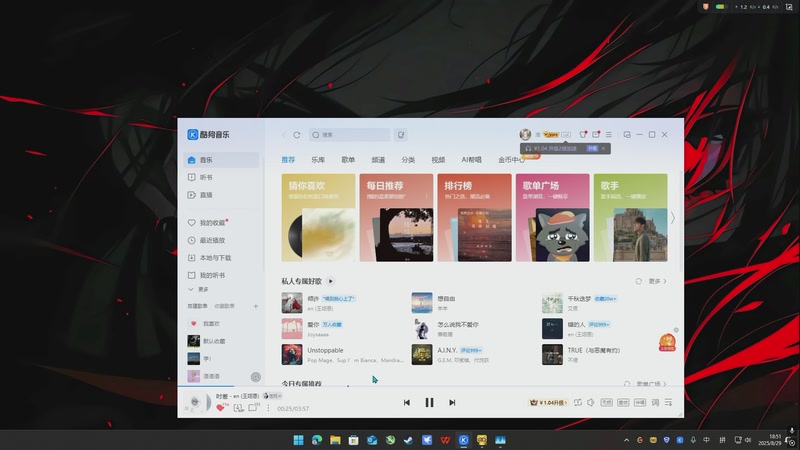The width and height of the screenshot is (800, 450).
Task: Click the user avatar in the top bar
Action: [x=525, y=135]
